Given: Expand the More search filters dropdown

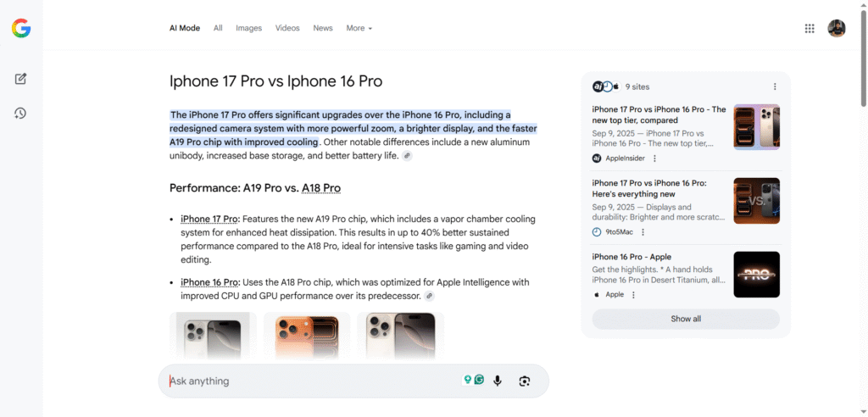Looking at the screenshot, I should point(359,28).
